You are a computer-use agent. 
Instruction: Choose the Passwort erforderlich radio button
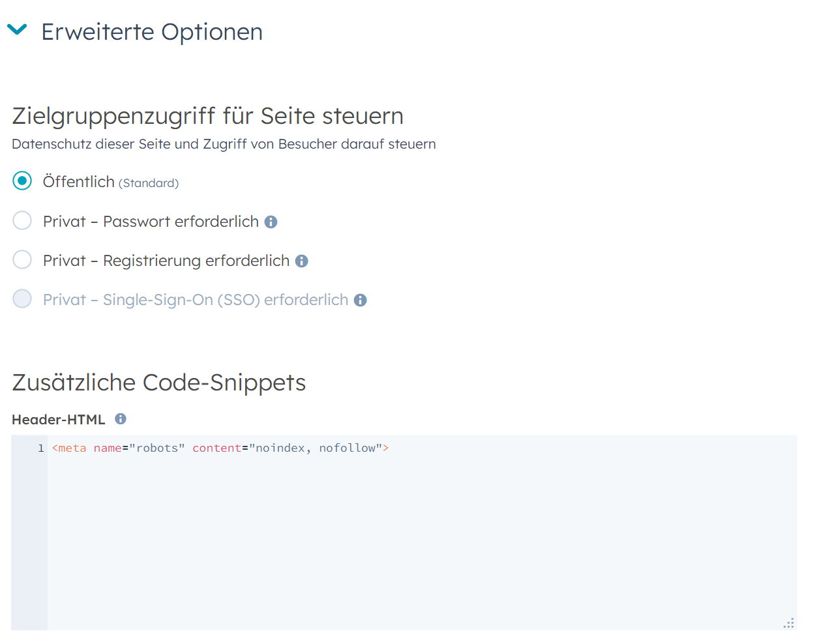coord(22,221)
